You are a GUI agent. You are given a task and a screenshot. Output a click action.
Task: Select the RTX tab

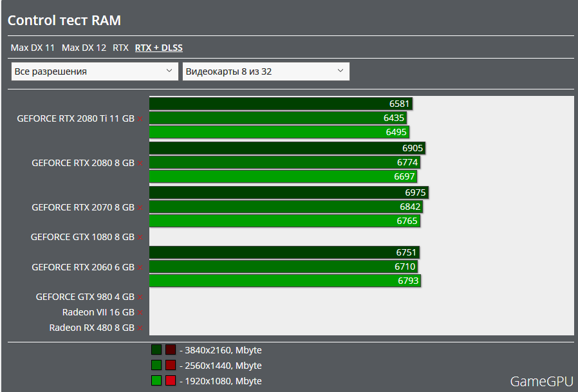120,48
